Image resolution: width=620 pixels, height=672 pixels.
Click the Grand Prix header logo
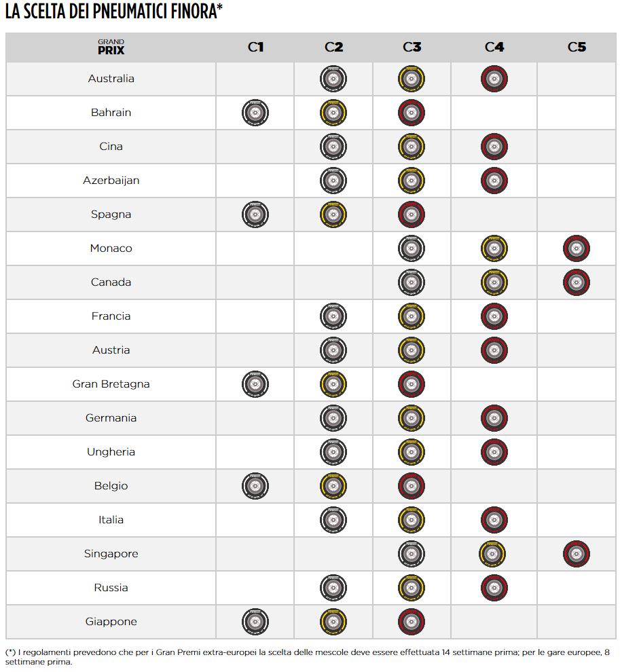pyautogui.click(x=111, y=47)
